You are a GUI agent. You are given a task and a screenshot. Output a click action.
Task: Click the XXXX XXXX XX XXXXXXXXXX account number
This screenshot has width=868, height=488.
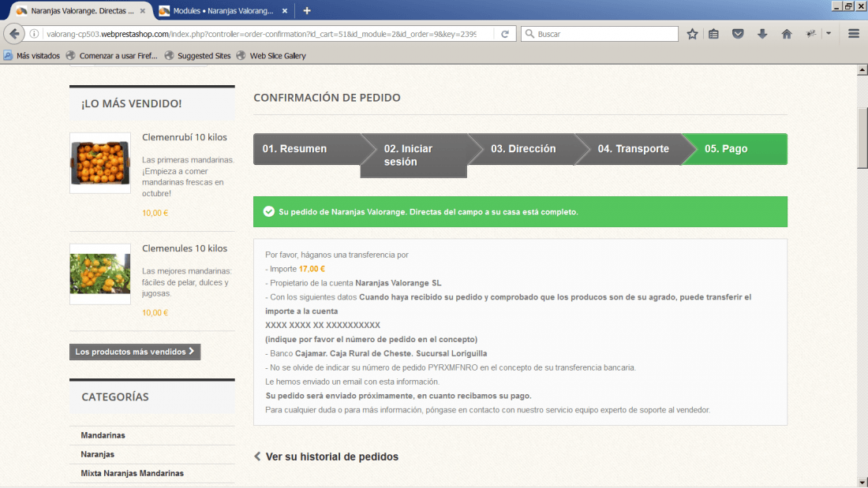click(x=323, y=326)
